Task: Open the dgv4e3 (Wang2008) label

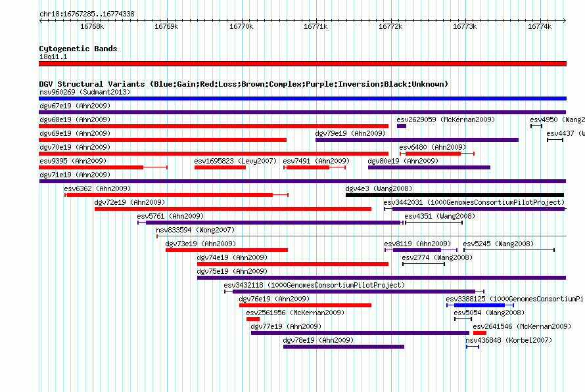Action: click(379, 188)
